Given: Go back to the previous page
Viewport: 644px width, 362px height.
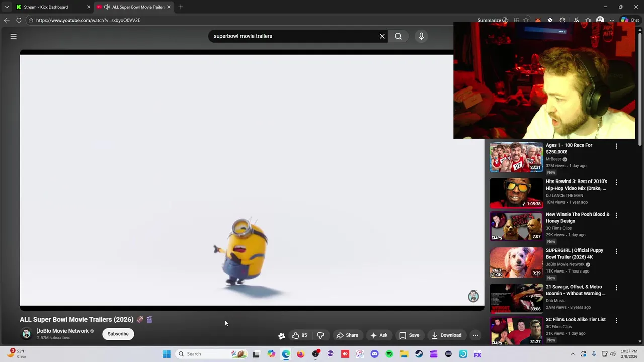Looking at the screenshot, I should (x=7, y=20).
